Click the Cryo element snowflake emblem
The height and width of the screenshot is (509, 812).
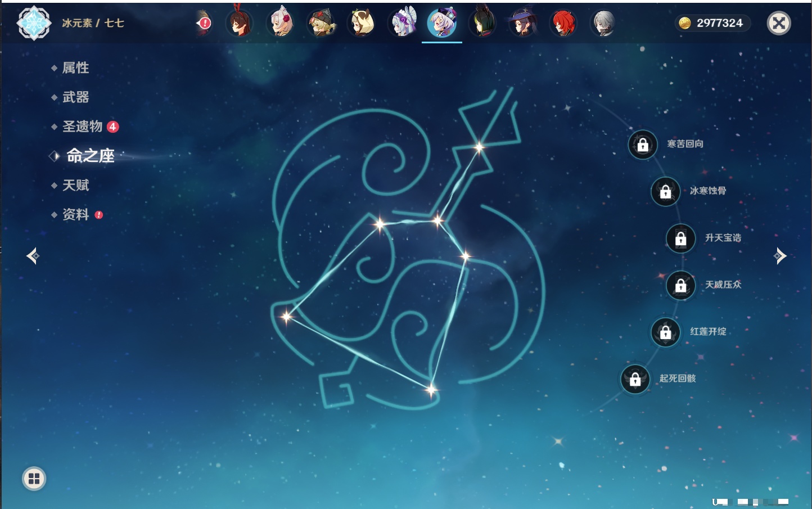click(x=34, y=23)
